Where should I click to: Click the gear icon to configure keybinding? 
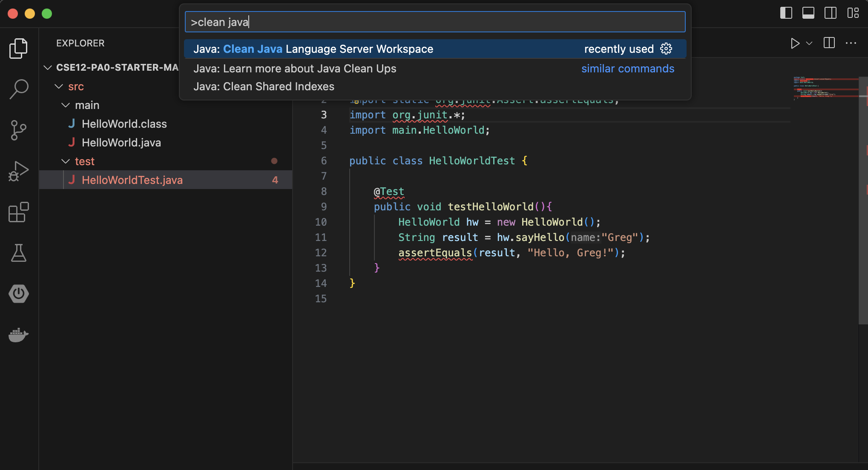(x=666, y=49)
